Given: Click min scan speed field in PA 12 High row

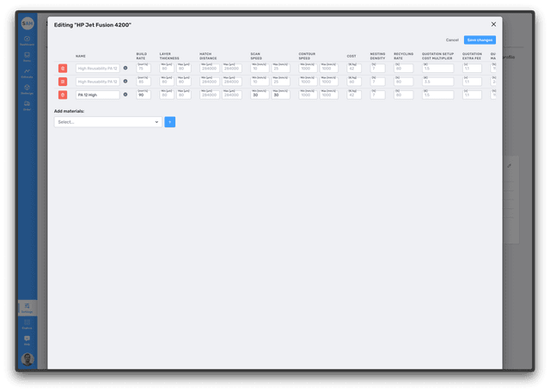Looking at the screenshot, I should tap(260, 95).
